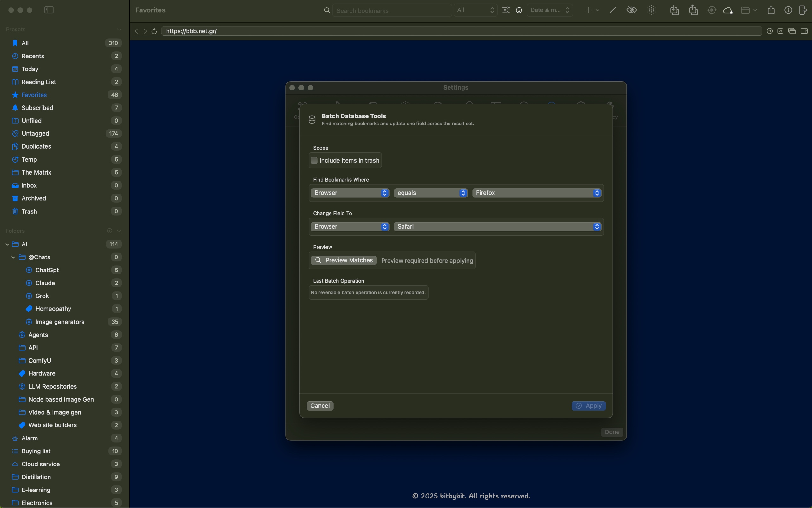Click the search magnifier icon
Image resolution: width=812 pixels, height=508 pixels.
tap(327, 10)
